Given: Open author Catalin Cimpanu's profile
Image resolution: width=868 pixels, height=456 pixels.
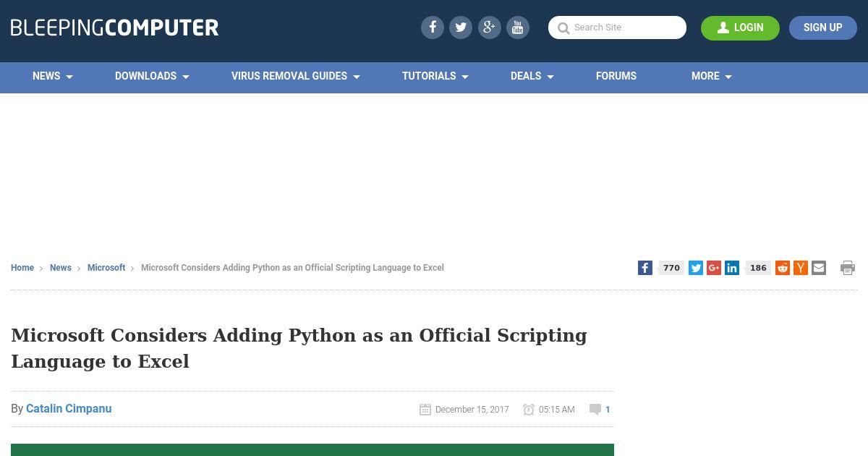Looking at the screenshot, I should 69,409.
